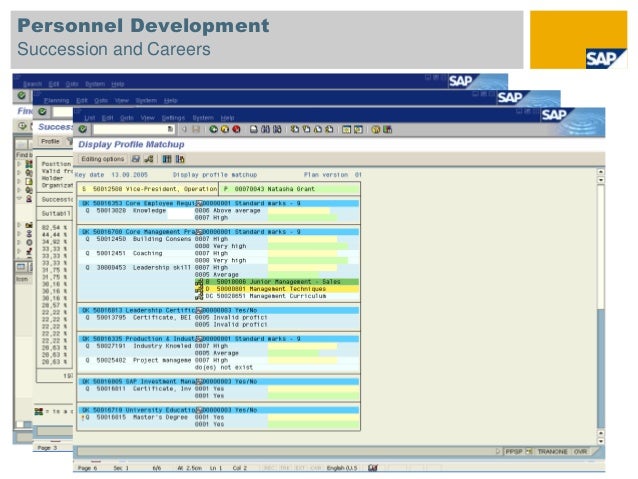This screenshot has width=638, height=479.
Task: Click the TRANONE server name in status bar
Action: click(x=552, y=451)
